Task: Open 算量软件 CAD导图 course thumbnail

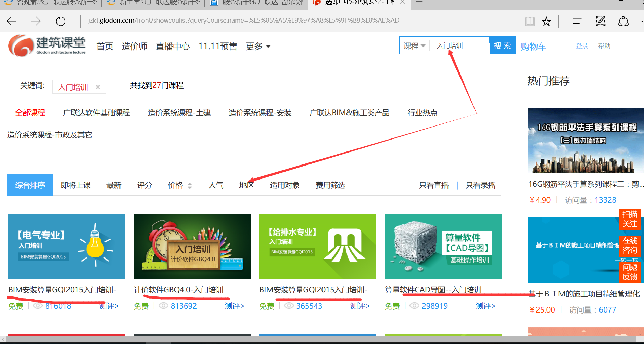Action: pos(443,247)
